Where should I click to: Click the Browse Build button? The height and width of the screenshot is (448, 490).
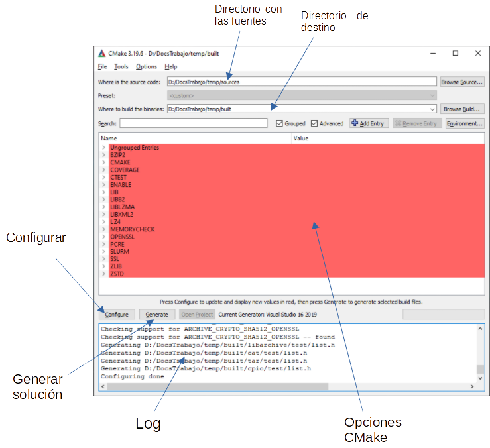462,109
